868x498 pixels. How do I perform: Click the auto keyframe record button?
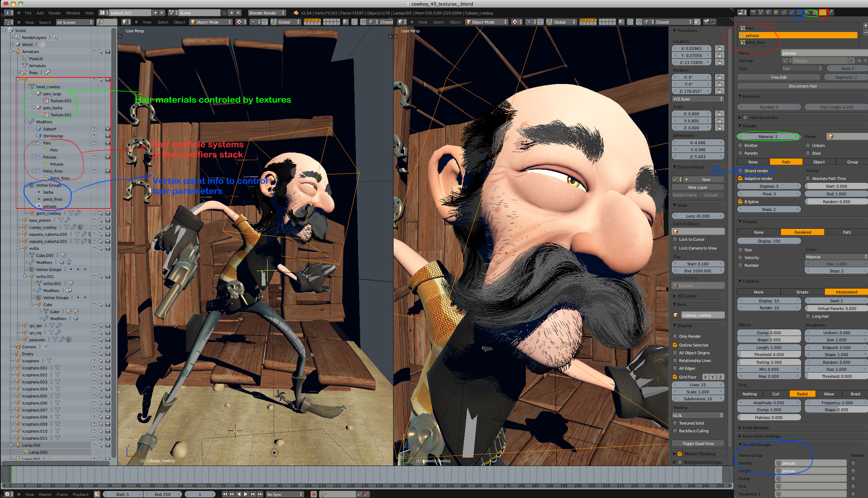pyautogui.click(x=313, y=494)
